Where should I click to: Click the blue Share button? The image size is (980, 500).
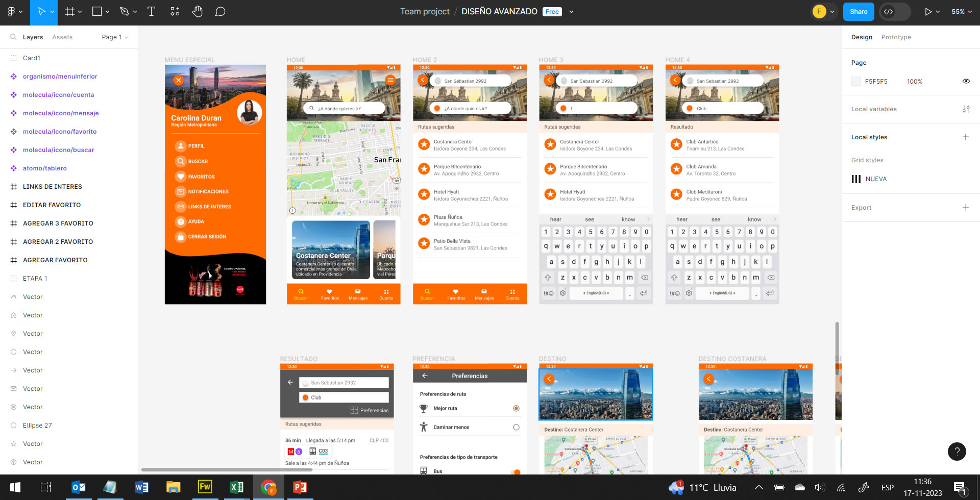tap(858, 12)
